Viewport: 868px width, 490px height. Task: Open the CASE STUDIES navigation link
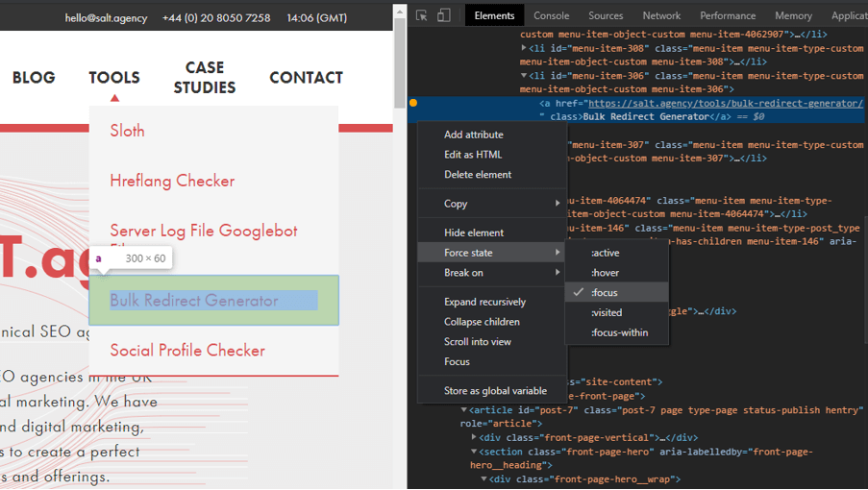[x=205, y=78]
